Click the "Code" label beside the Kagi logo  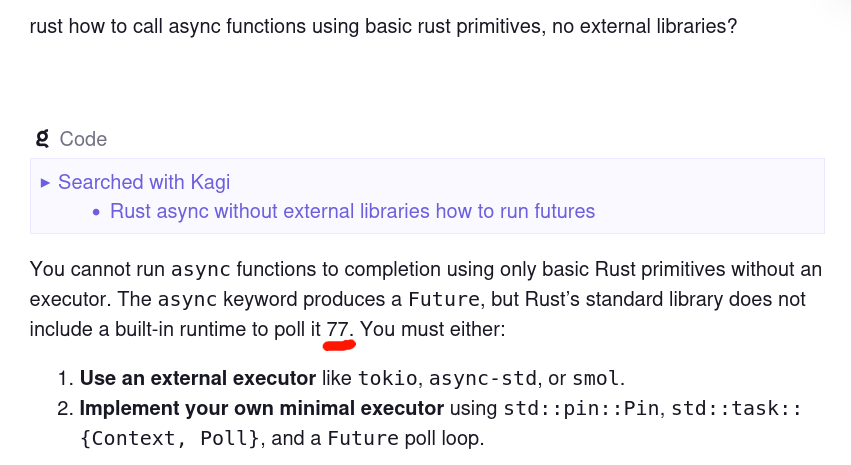[x=83, y=139]
